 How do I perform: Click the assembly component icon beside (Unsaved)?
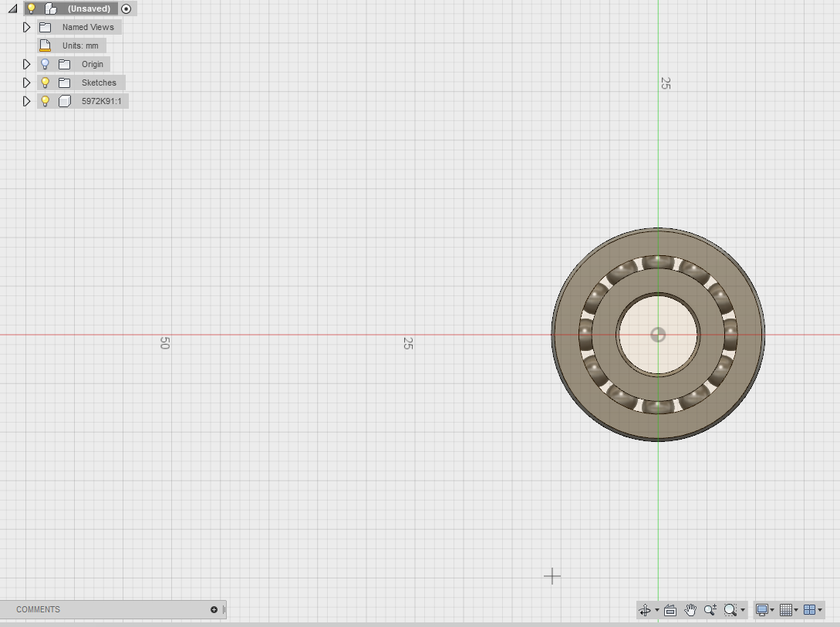click(51, 8)
